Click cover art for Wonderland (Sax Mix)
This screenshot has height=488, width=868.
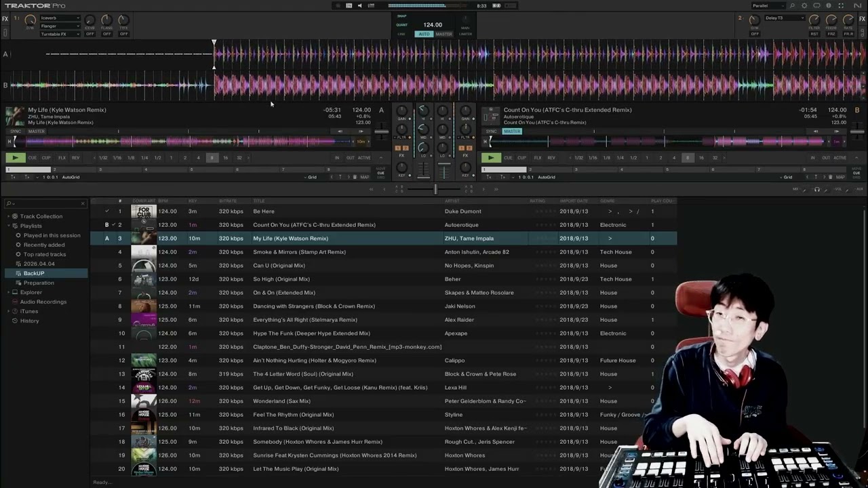click(144, 401)
